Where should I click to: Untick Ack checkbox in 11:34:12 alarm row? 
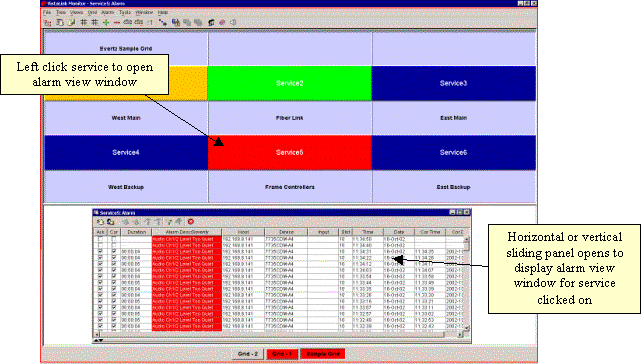click(100, 264)
